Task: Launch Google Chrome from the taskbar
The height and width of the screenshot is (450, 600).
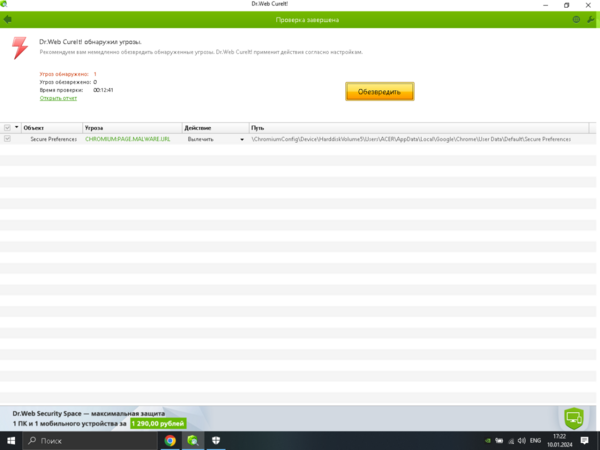Action: point(170,441)
